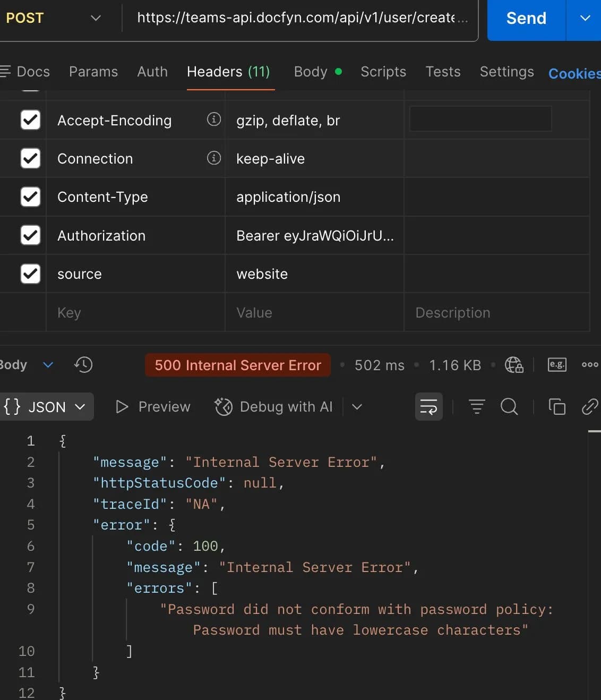Open the Scripts tab
The height and width of the screenshot is (700, 601).
click(383, 72)
